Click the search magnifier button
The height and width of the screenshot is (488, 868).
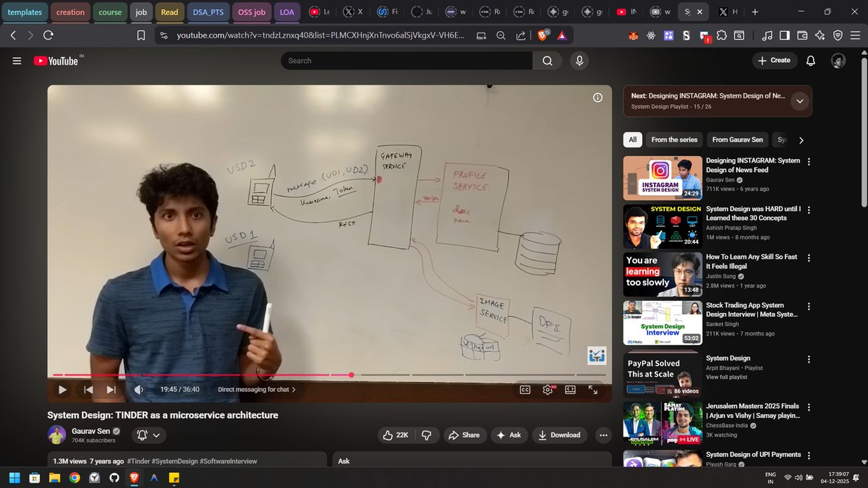pos(548,61)
